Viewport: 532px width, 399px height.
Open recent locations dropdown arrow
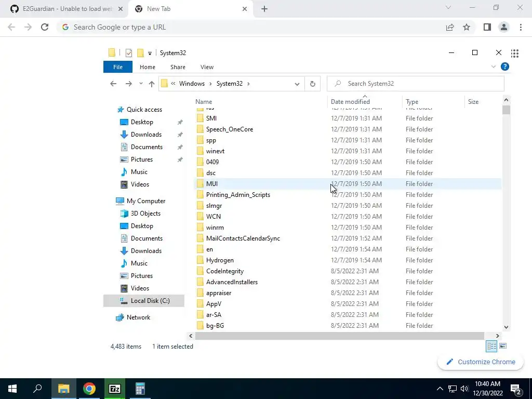pyautogui.click(x=141, y=84)
